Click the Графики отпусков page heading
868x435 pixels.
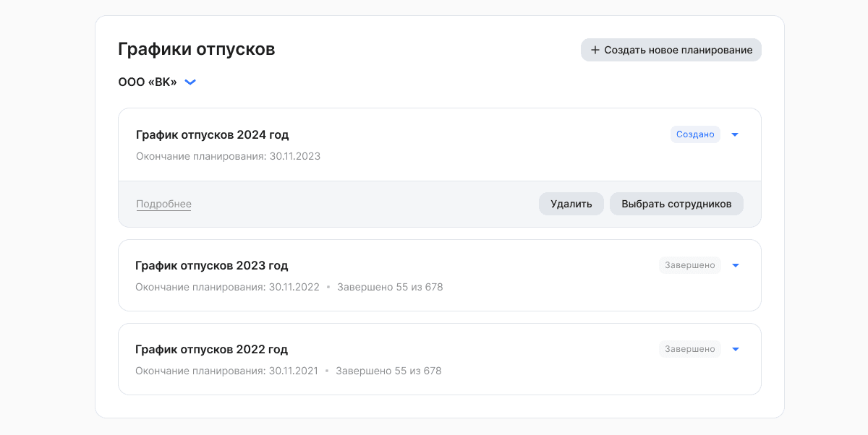197,50
